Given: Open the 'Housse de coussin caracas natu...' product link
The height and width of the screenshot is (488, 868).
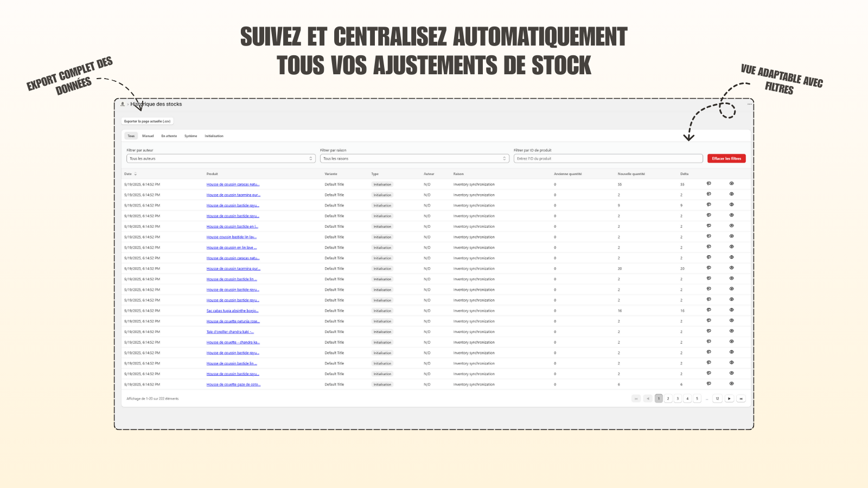Looking at the screenshot, I should tap(232, 184).
